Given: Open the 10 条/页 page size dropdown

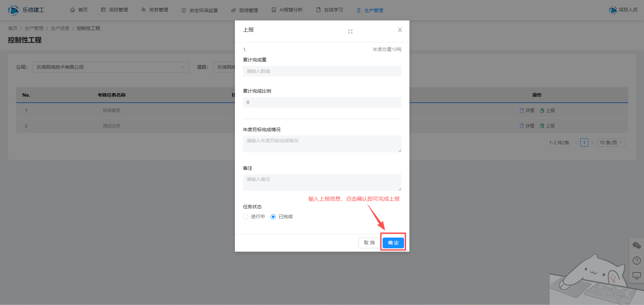Looking at the screenshot, I should click(x=611, y=143).
